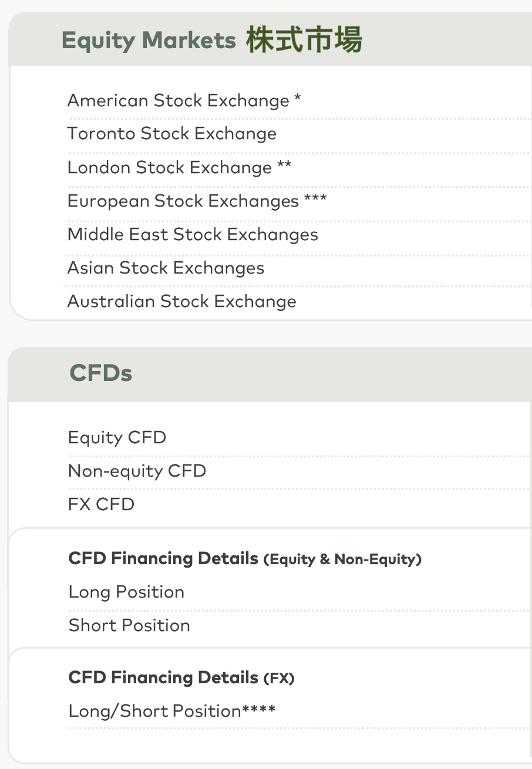Select the Asian Stock Exchanges row
This screenshot has width=532, height=769.
[x=166, y=268]
